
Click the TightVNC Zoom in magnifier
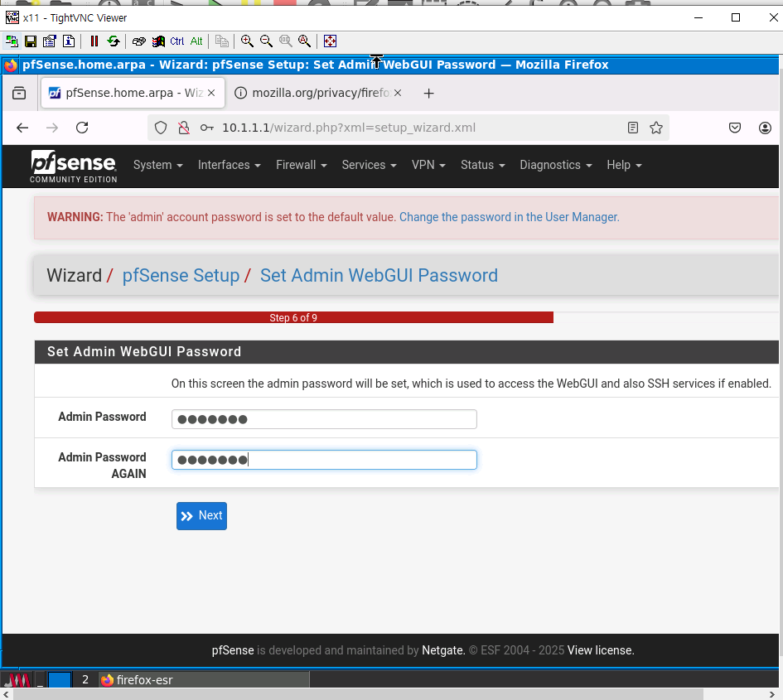(247, 41)
